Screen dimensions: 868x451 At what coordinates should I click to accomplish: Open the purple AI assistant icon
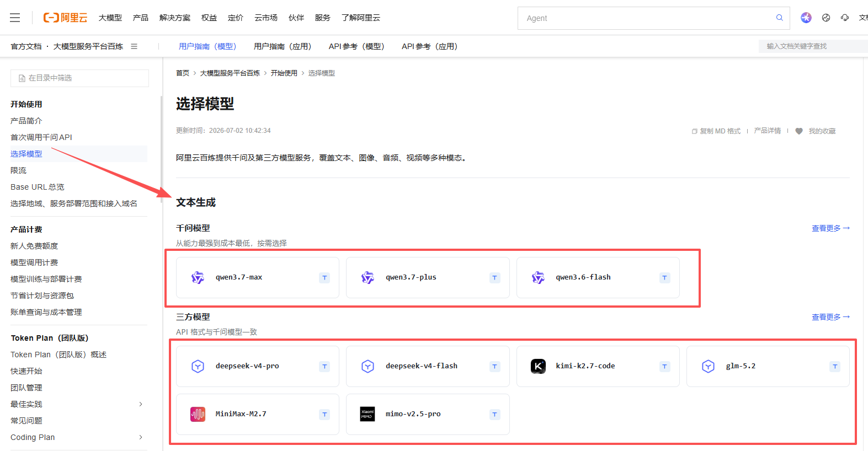coord(806,18)
